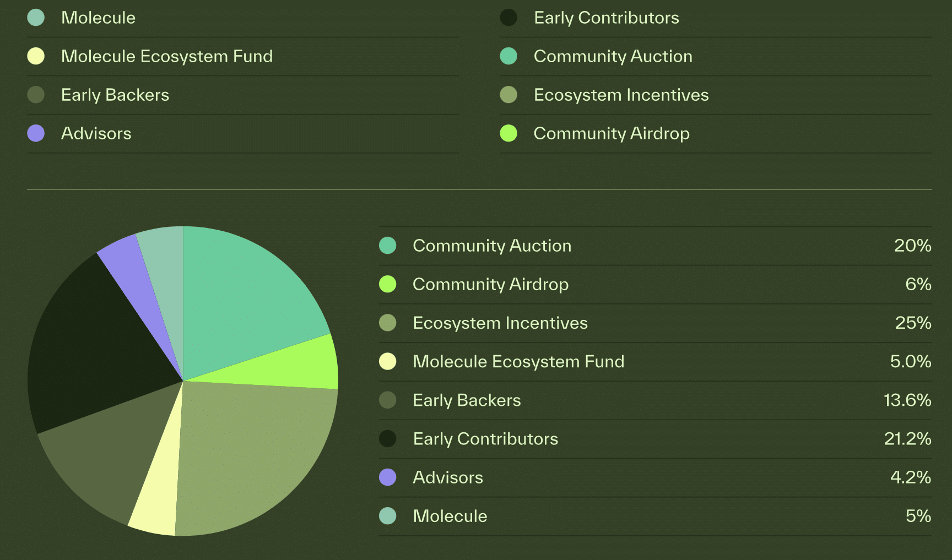Click Community Airdrop row label beside pie chart
952x560 pixels.
491,284
